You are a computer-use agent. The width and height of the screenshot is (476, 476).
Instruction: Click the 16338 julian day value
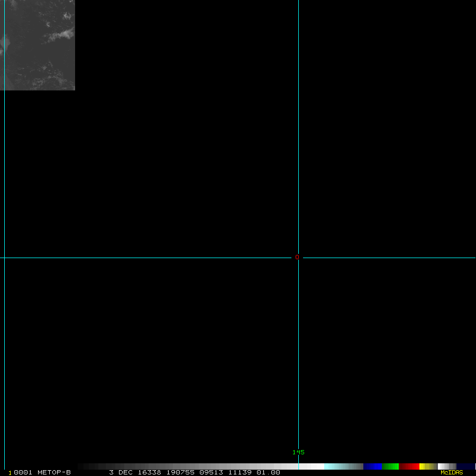pyautogui.click(x=149, y=472)
